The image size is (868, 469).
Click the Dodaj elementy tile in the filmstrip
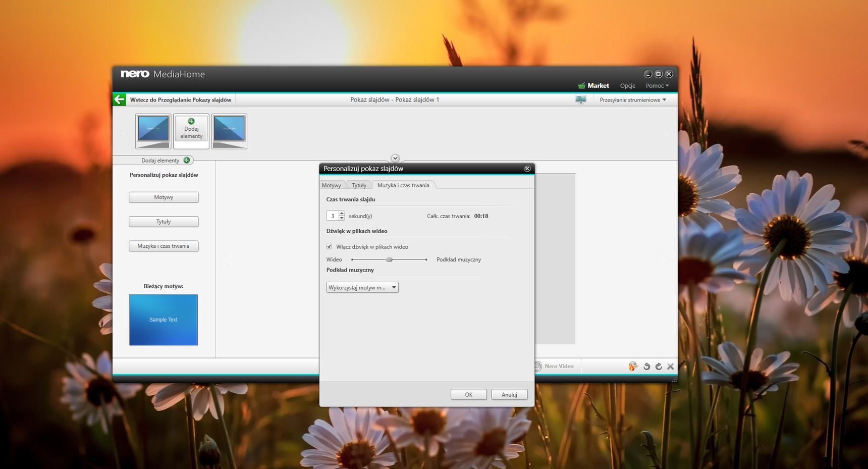(x=191, y=131)
